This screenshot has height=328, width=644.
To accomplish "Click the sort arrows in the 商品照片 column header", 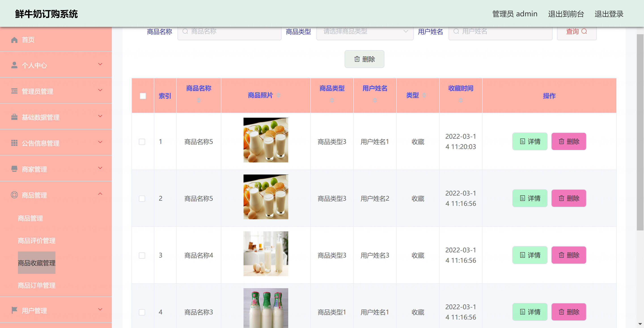I will point(278,95).
